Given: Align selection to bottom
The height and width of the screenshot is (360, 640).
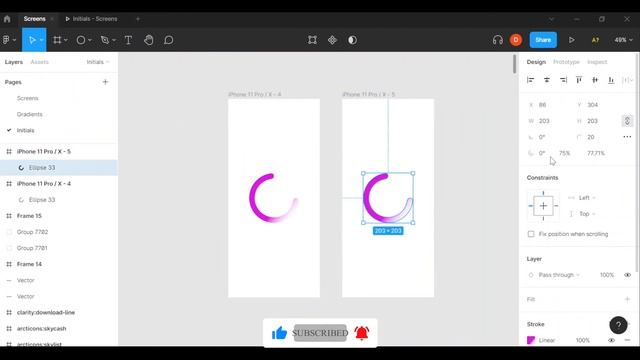Looking at the screenshot, I should pos(611,80).
